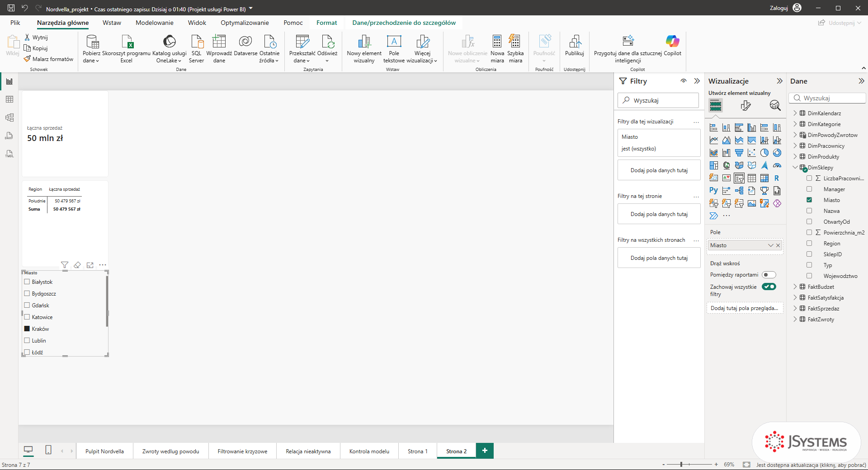Screen dimensions: 868x470
Task: Switch to format visual paintbrush tab
Action: 745,106
